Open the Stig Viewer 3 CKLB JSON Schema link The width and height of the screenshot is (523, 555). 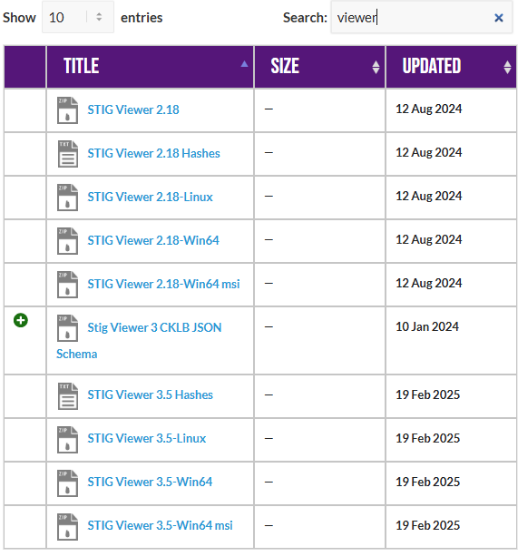[x=139, y=341]
